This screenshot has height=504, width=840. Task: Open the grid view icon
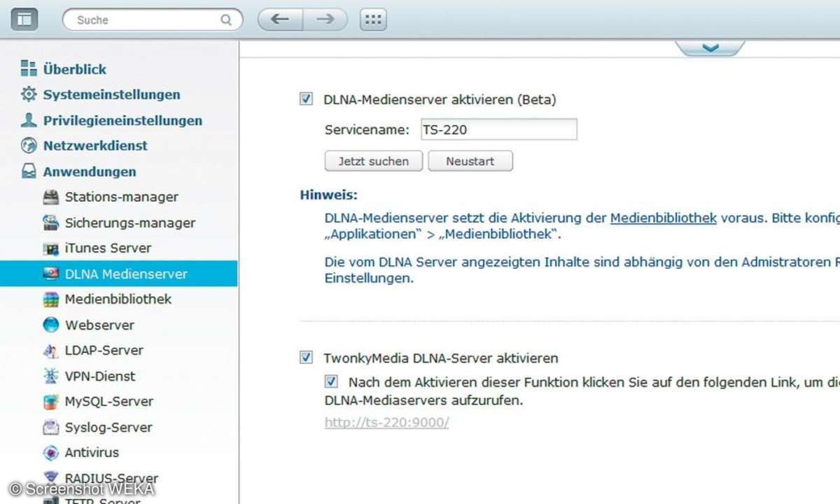pos(373,20)
